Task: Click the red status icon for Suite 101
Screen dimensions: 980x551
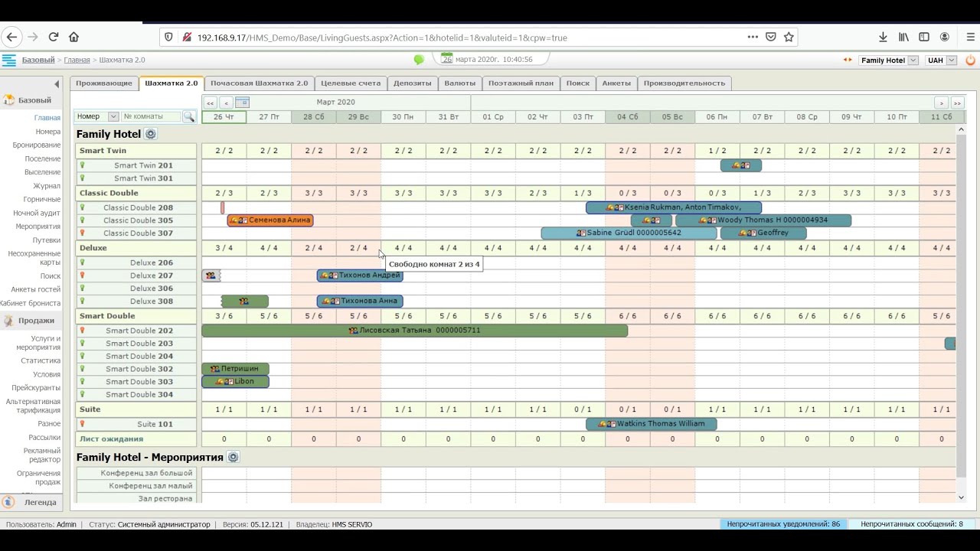Action: (83, 424)
